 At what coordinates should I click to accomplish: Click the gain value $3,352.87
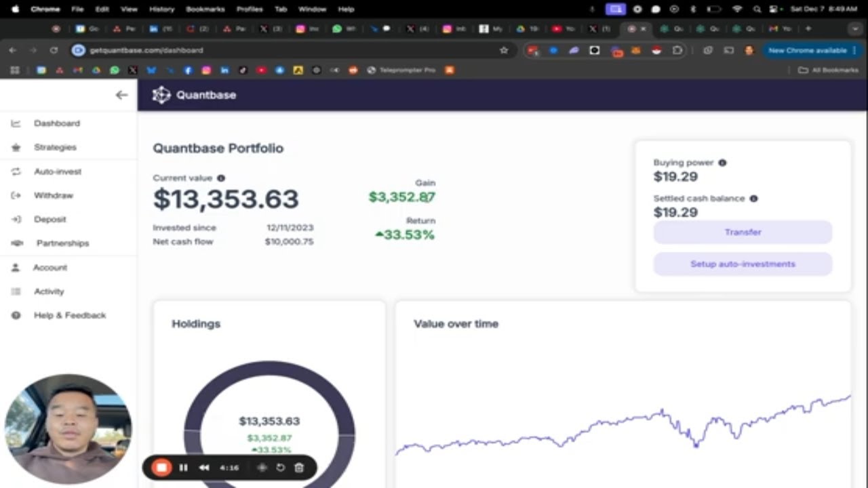pos(401,197)
